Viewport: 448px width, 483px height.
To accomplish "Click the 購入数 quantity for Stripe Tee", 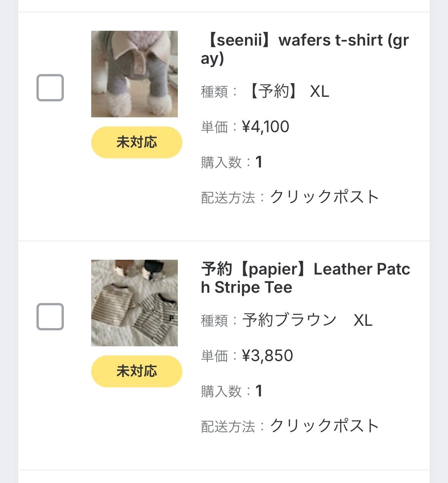I will click(x=259, y=391).
